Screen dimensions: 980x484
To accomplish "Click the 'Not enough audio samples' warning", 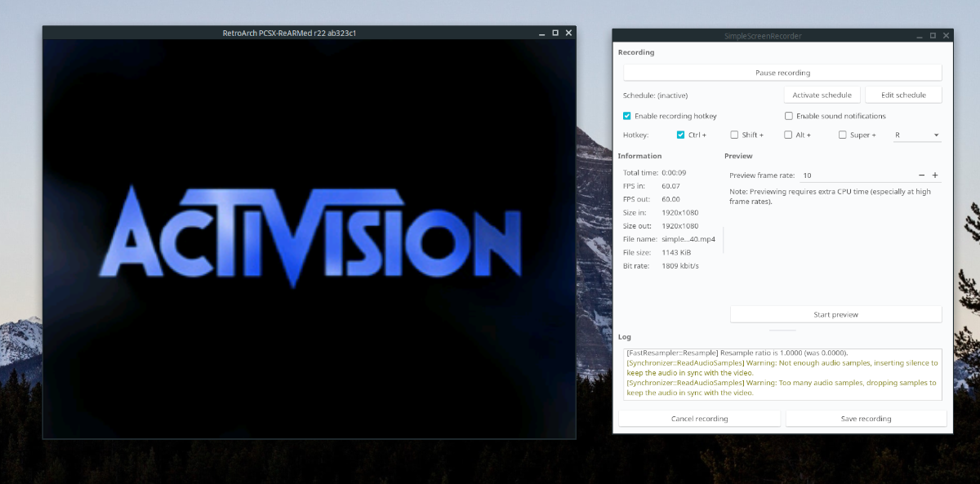I will click(x=782, y=367).
